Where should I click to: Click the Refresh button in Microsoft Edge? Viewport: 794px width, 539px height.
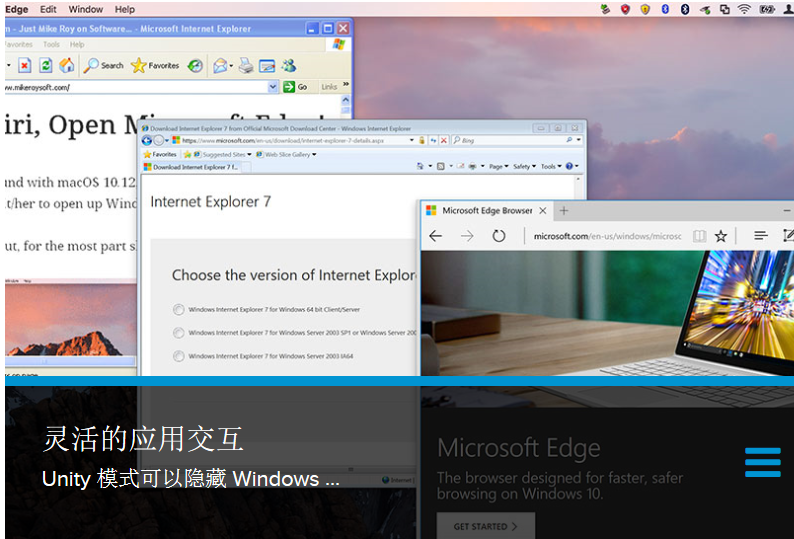499,236
